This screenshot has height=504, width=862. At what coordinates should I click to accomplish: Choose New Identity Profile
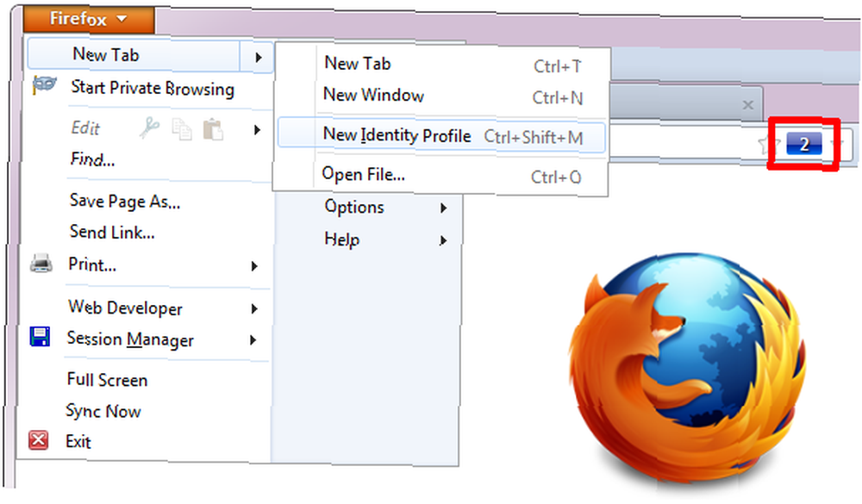tap(441, 136)
